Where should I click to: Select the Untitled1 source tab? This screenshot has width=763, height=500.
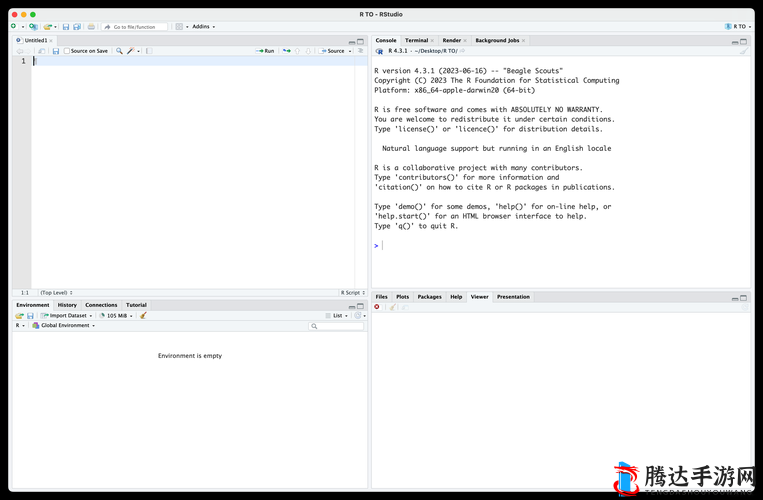[x=32, y=40]
